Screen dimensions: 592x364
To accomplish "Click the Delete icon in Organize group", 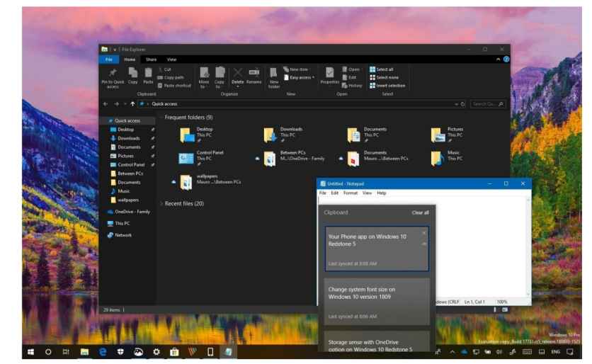I will pos(237,74).
